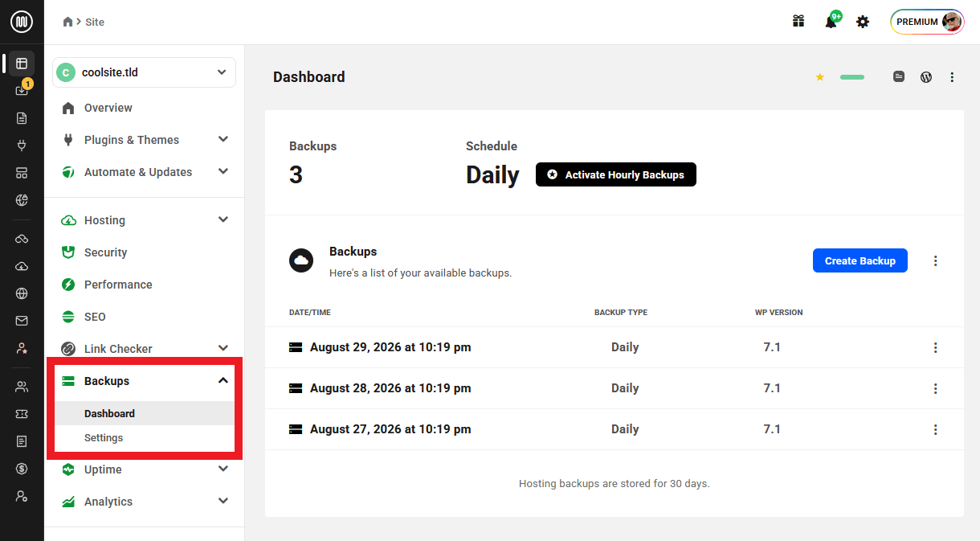Click the green label bar beside the star
This screenshot has width=980, height=541.
852,77
